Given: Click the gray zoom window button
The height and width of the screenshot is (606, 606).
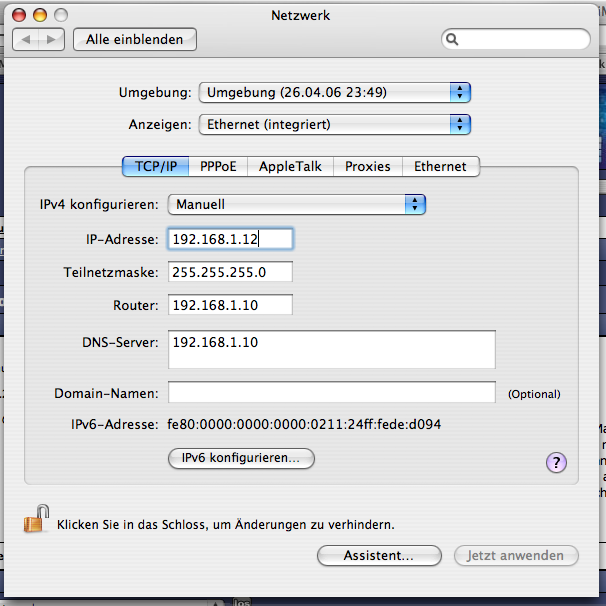Looking at the screenshot, I should 61,15.
